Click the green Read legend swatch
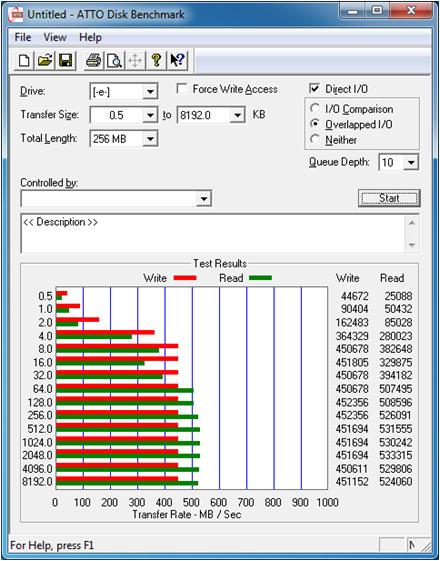This screenshot has width=440, height=561. point(260,278)
